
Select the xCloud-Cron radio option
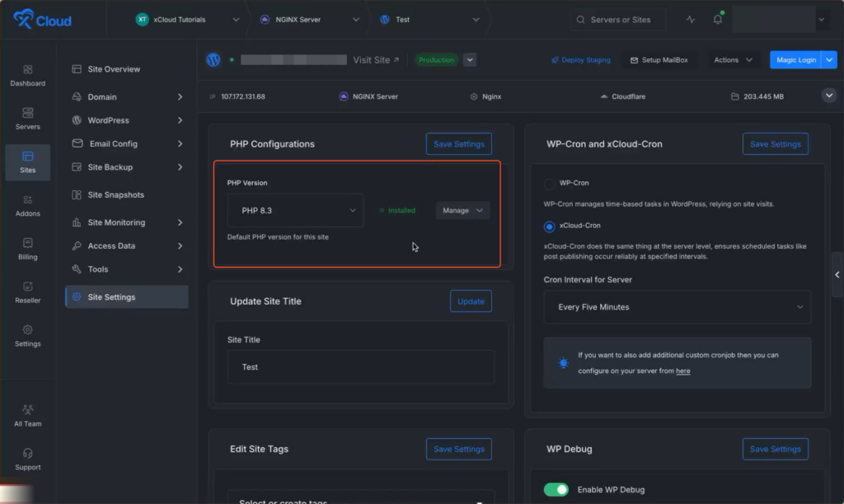pos(550,226)
